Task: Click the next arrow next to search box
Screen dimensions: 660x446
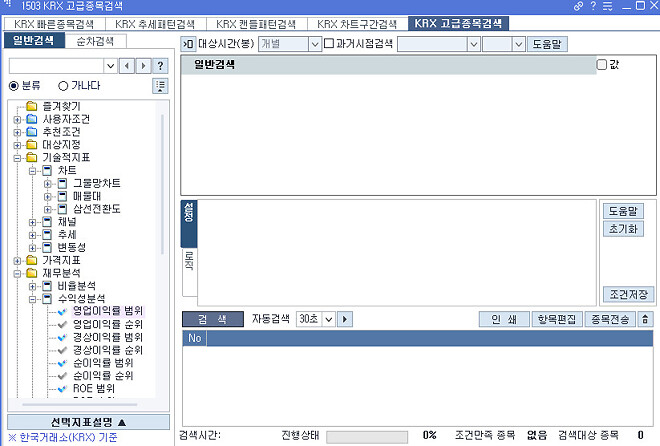Action: click(x=144, y=66)
